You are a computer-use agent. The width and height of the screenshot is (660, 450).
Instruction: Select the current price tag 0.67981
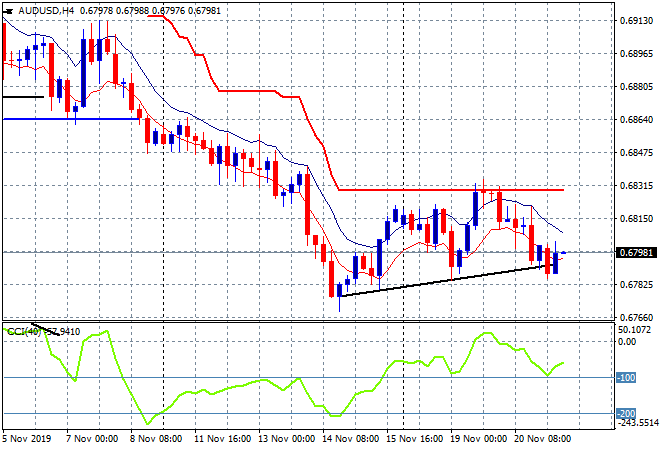coord(636,253)
